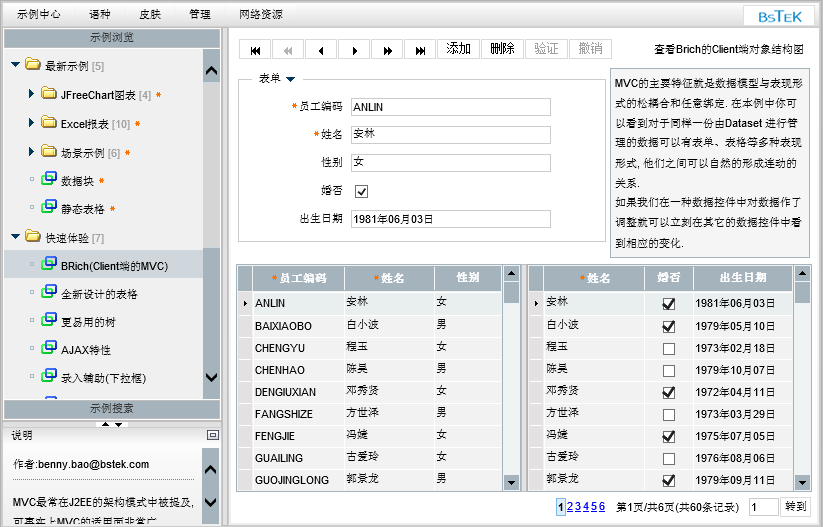This screenshot has width=823, height=527.
Task: Collapse the 快速体验 folder
Action: (15, 237)
